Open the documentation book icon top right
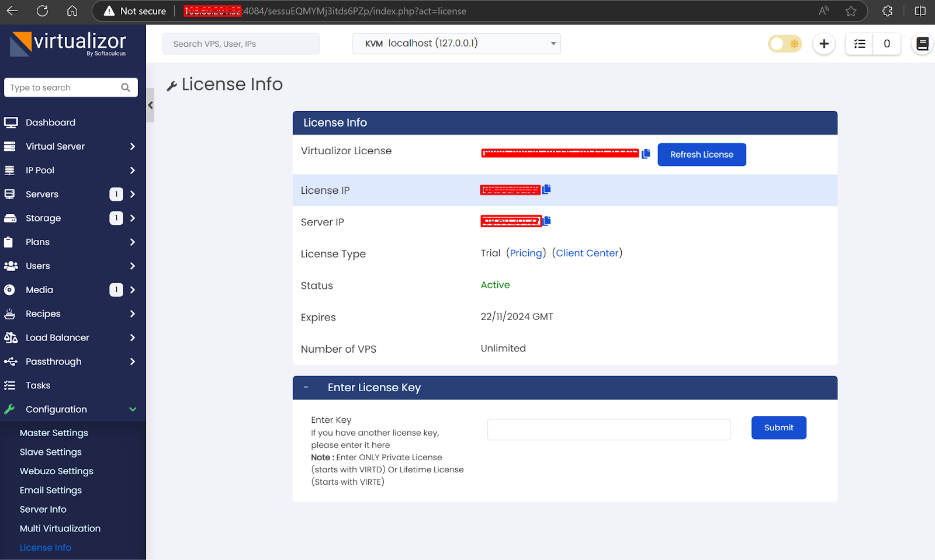Image resolution: width=935 pixels, height=560 pixels. [922, 44]
